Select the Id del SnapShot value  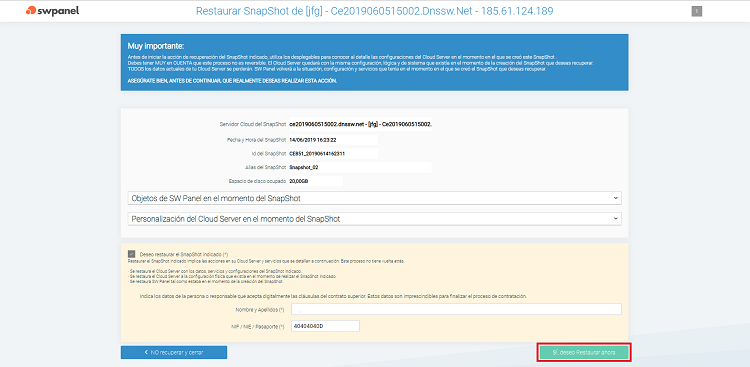pyautogui.click(x=317, y=154)
